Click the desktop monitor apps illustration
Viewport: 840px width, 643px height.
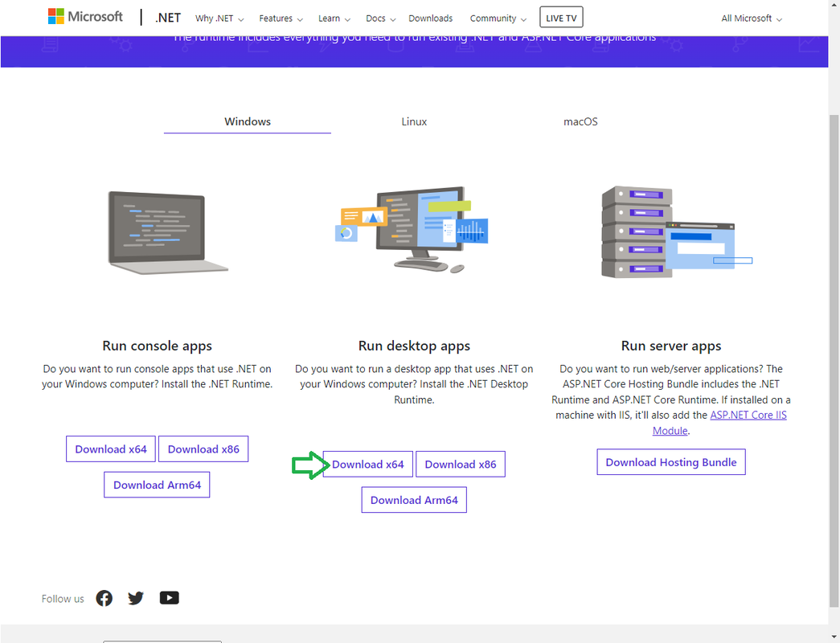[412, 229]
